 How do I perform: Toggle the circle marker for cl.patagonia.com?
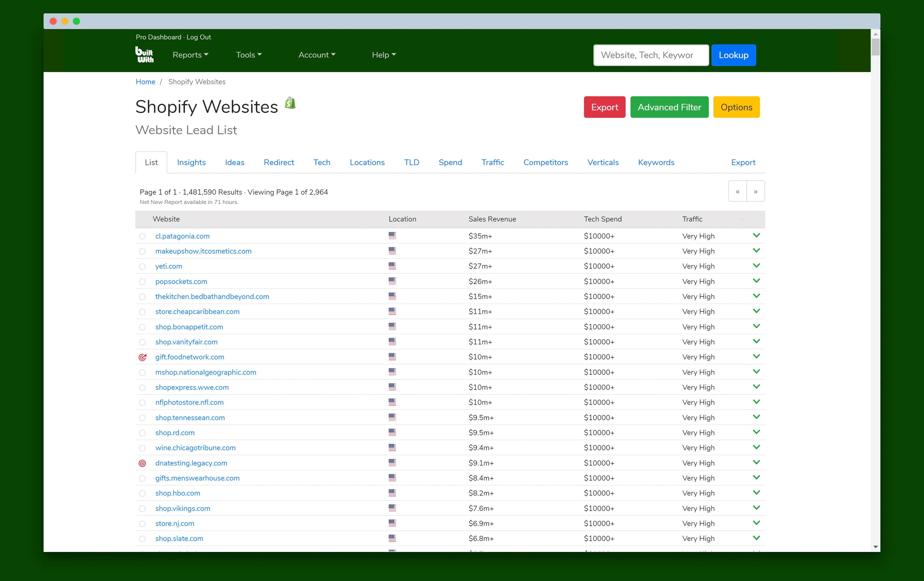coord(142,236)
